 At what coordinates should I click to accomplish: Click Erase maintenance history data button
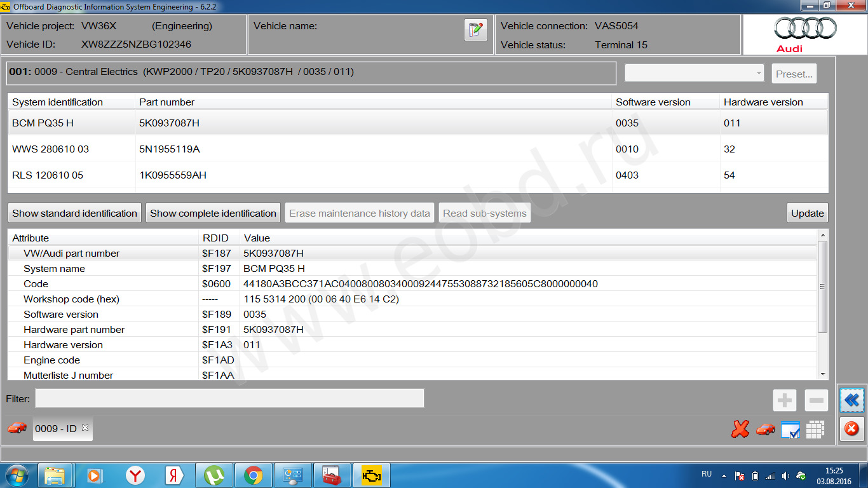[x=360, y=213]
